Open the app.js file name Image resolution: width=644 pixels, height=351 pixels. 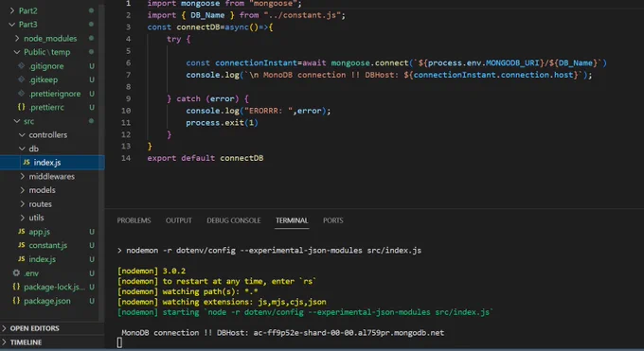click(40, 232)
